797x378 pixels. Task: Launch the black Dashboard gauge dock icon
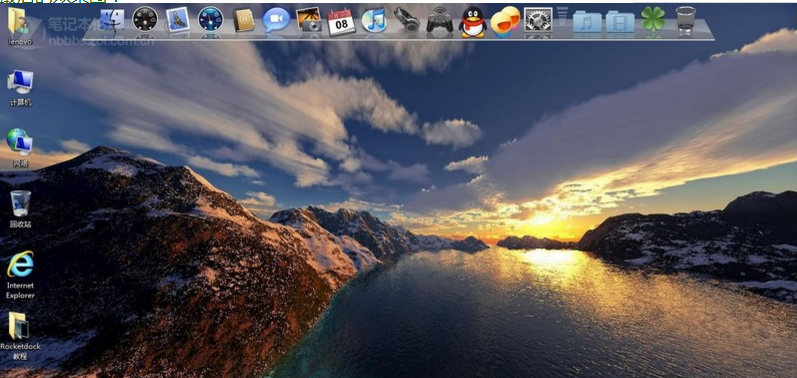[x=145, y=19]
